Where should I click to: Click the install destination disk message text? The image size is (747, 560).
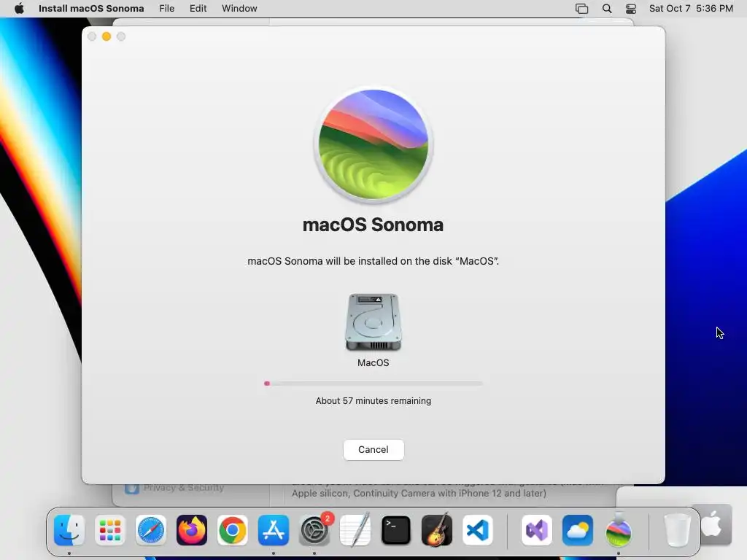[373, 261]
